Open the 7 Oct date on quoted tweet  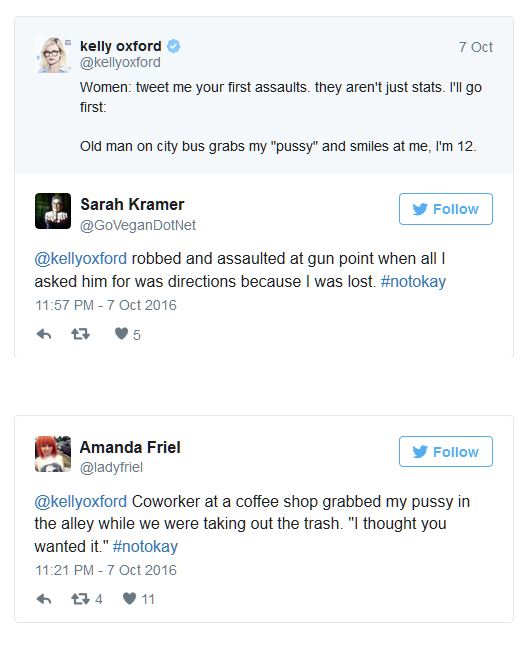[476, 47]
